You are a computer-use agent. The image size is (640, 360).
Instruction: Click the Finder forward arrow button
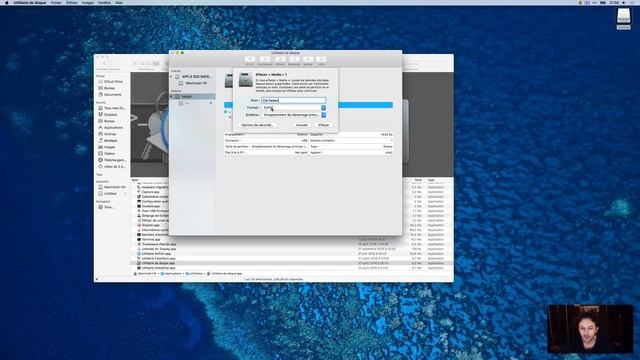(x=111, y=64)
